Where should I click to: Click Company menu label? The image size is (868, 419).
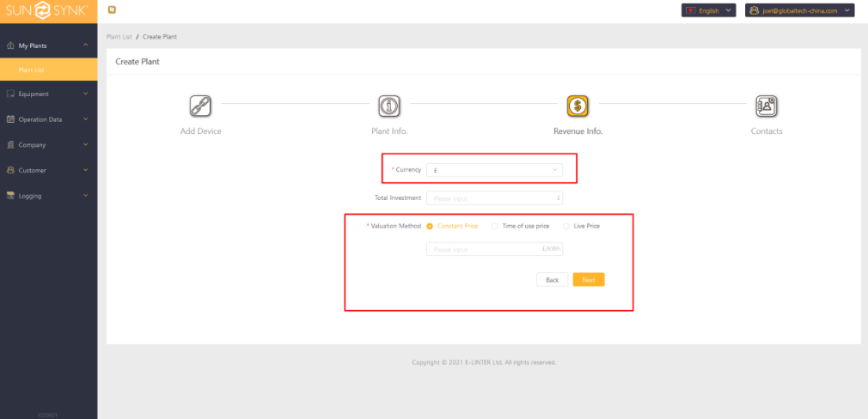[32, 145]
